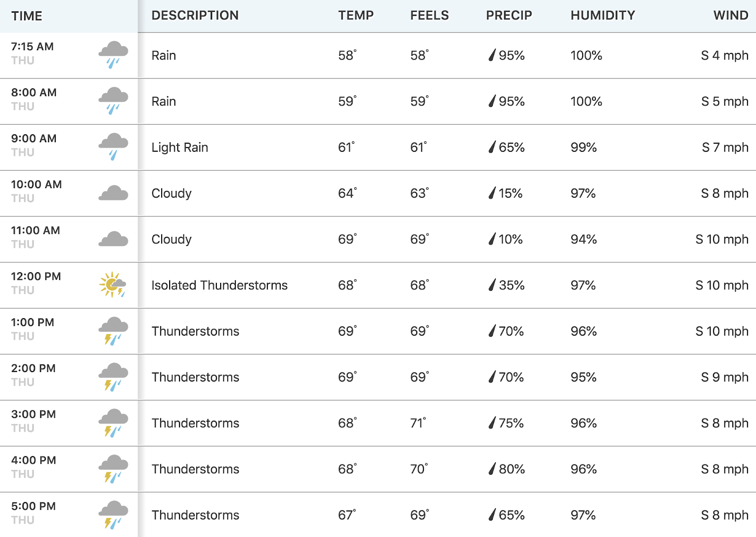756x537 pixels.
Task: Click the rain cloud icon at 8:00 AM
Action: click(113, 101)
